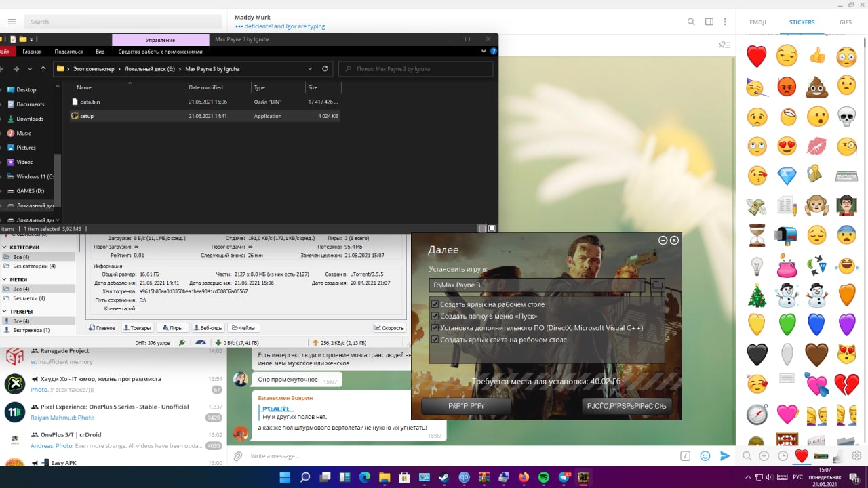Toggle 'Создать папку в меню «Пуск»' checkbox
This screenshot has width=868, height=488.
pyautogui.click(x=435, y=317)
